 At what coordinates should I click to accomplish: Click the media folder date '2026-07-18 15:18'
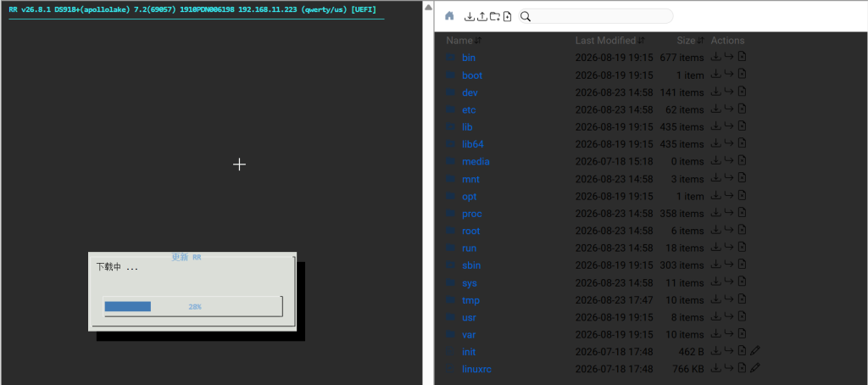[614, 162]
